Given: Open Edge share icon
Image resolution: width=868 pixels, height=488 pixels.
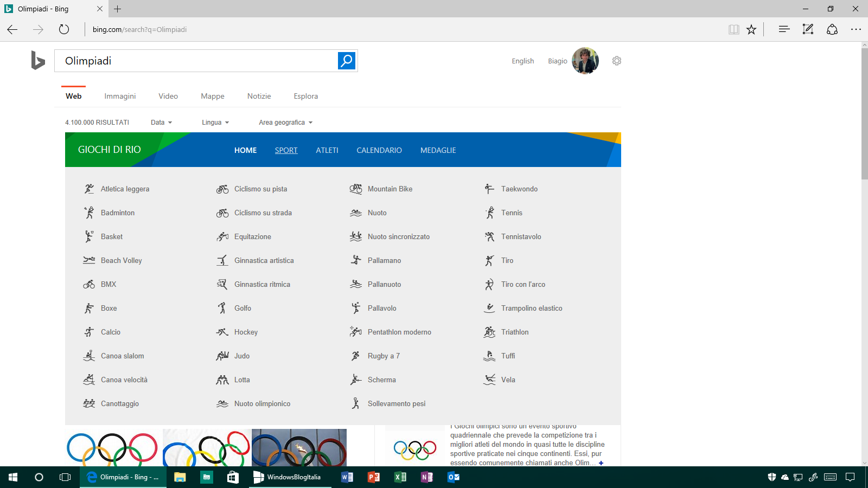Looking at the screenshot, I should pyautogui.click(x=832, y=29).
